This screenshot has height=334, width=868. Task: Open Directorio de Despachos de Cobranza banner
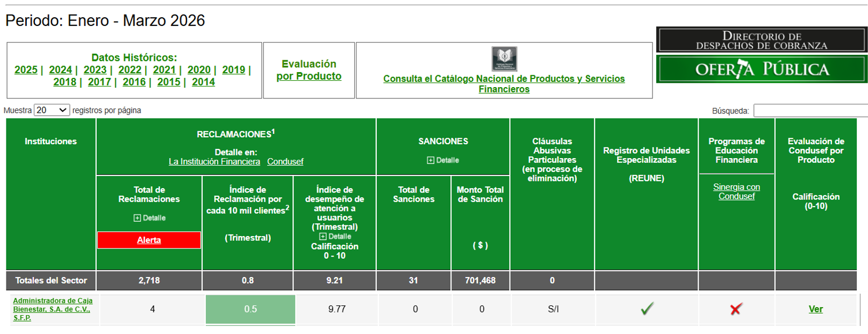pos(762,40)
